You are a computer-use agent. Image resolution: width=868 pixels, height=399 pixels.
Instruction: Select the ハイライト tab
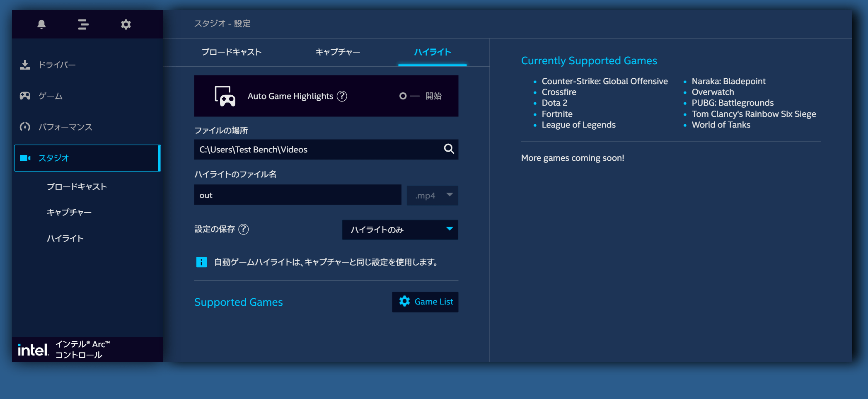tap(433, 52)
